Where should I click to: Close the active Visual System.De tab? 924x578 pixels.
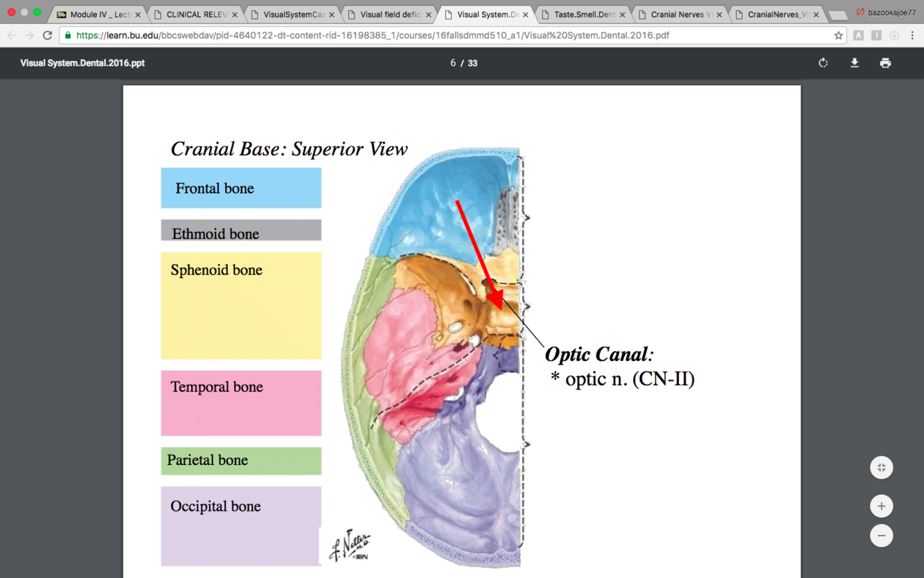(x=526, y=14)
